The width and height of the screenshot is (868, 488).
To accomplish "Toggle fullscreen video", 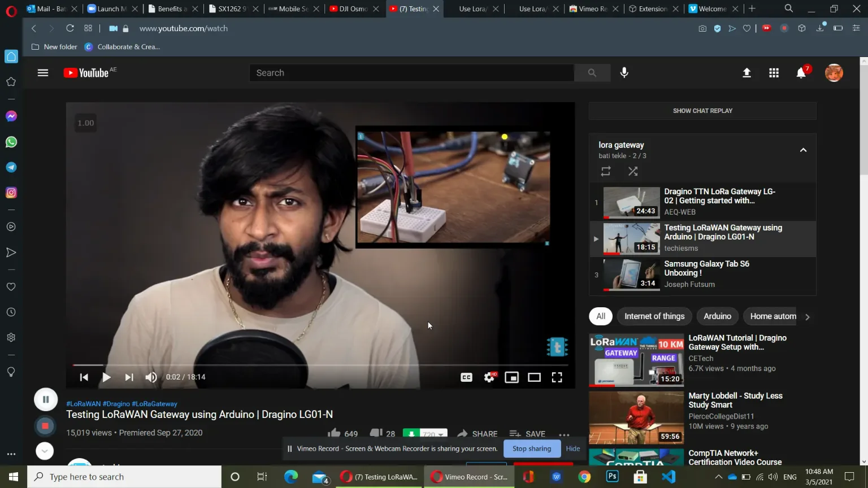I will [x=557, y=377].
